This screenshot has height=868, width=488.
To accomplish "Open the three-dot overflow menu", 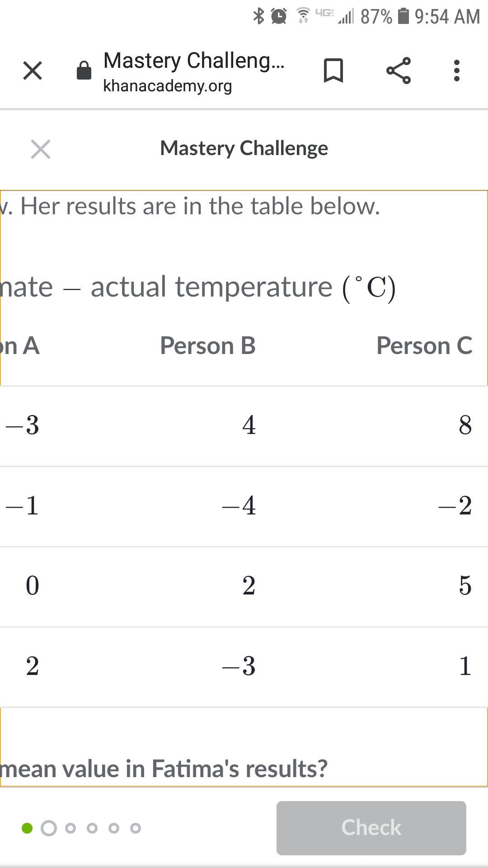I will pyautogui.click(x=457, y=71).
